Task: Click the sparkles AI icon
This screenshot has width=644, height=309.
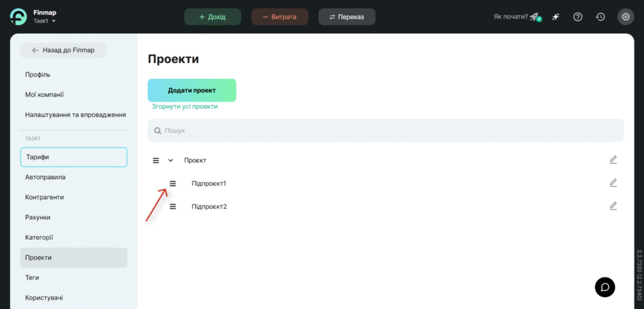Action: pos(556,17)
